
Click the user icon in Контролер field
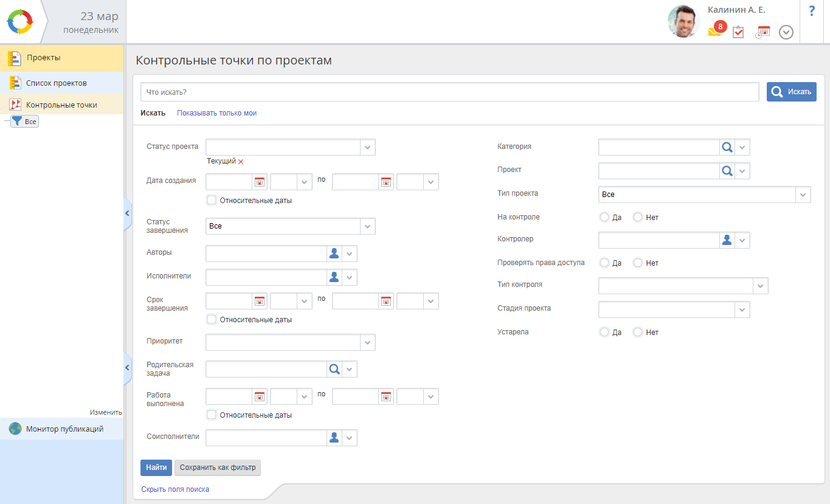(727, 240)
